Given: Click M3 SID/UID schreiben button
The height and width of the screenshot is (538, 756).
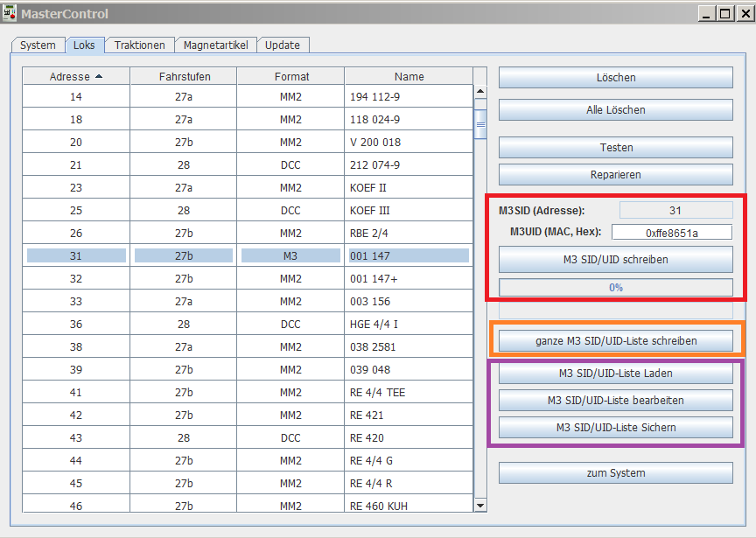Looking at the screenshot, I should 615,260.
